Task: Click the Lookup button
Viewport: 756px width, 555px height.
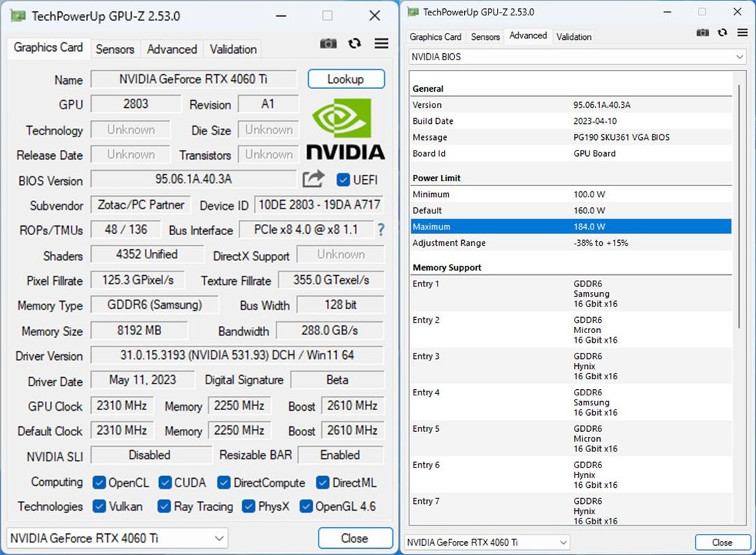Action: [346, 79]
